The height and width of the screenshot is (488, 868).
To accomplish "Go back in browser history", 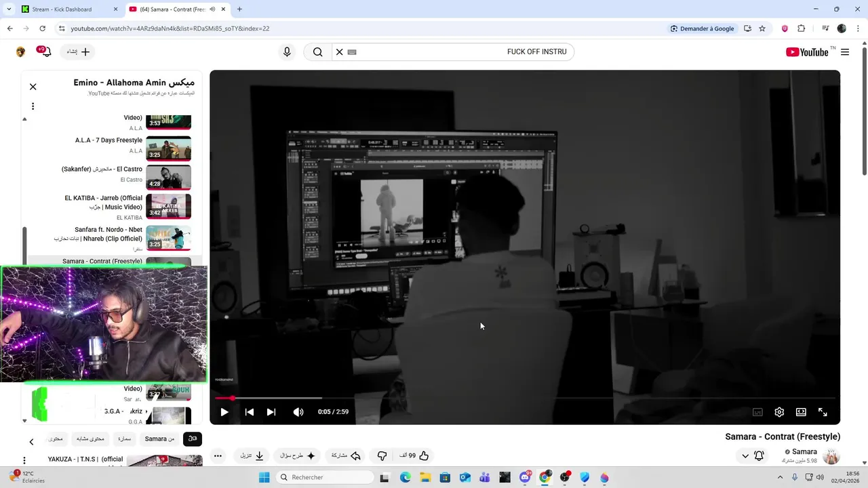I will (x=9, y=28).
